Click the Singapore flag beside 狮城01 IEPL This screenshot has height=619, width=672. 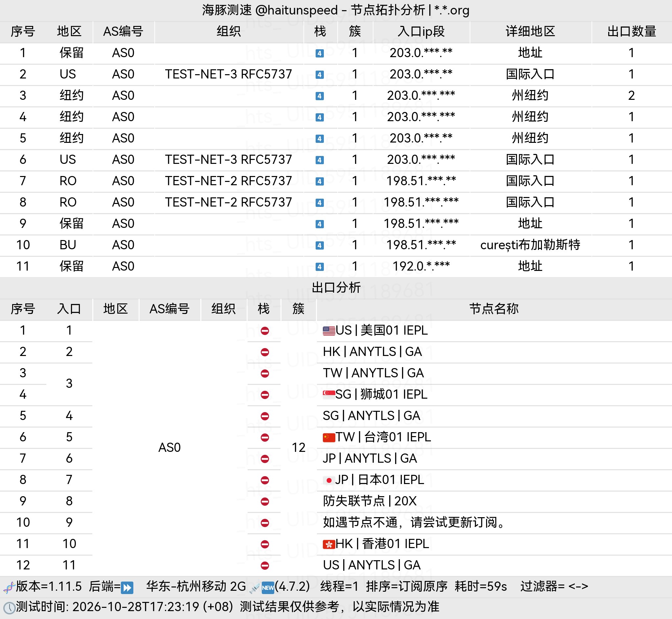(329, 394)
